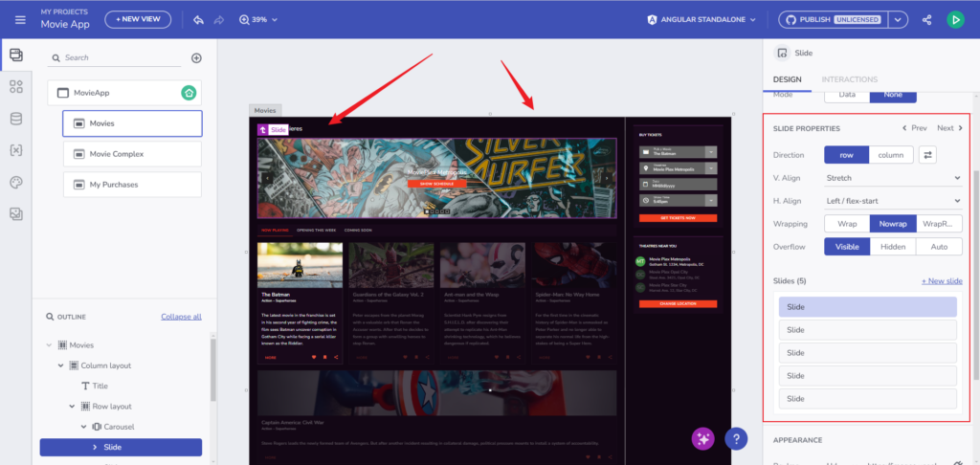The height and width of the screenshot is (465, 980).
Task: Open the Data sources sidebar icon
Action: click(15, 119)
